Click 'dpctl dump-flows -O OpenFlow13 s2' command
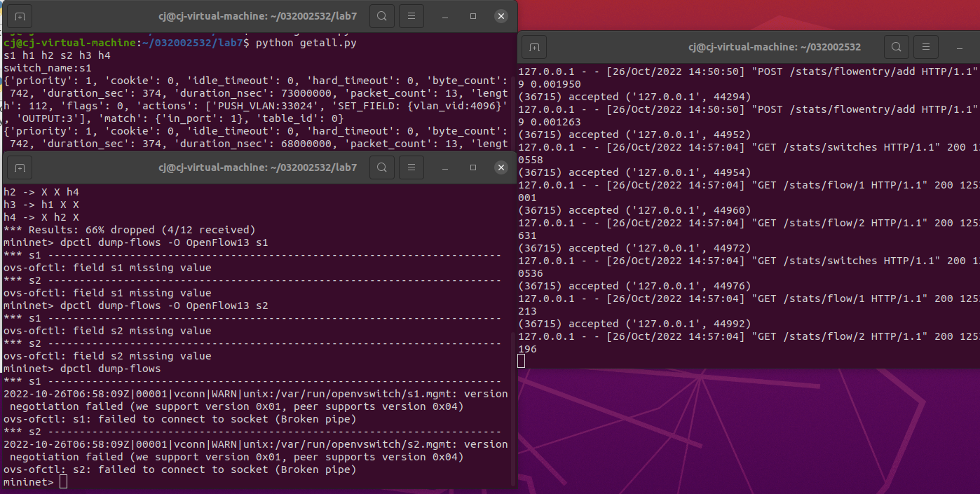The width and height of the screenshot is (980, 494). click(136, 306)
